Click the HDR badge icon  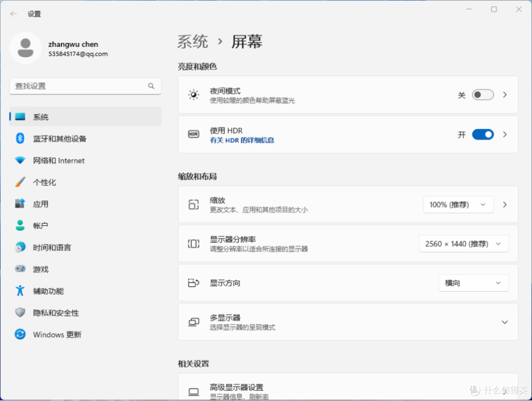point(194,134)
